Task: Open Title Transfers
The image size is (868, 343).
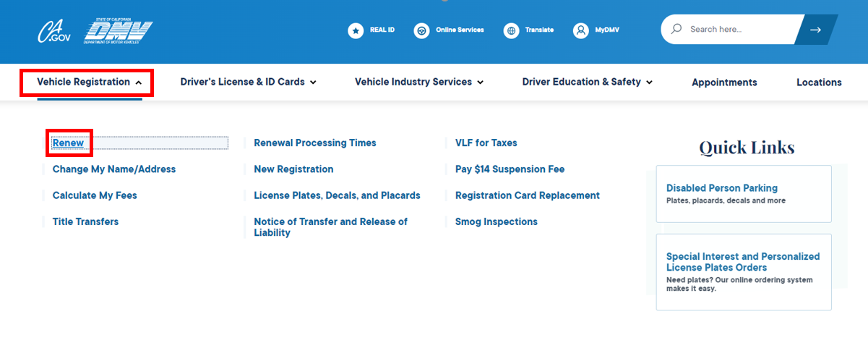Action: tap(85, 221)
